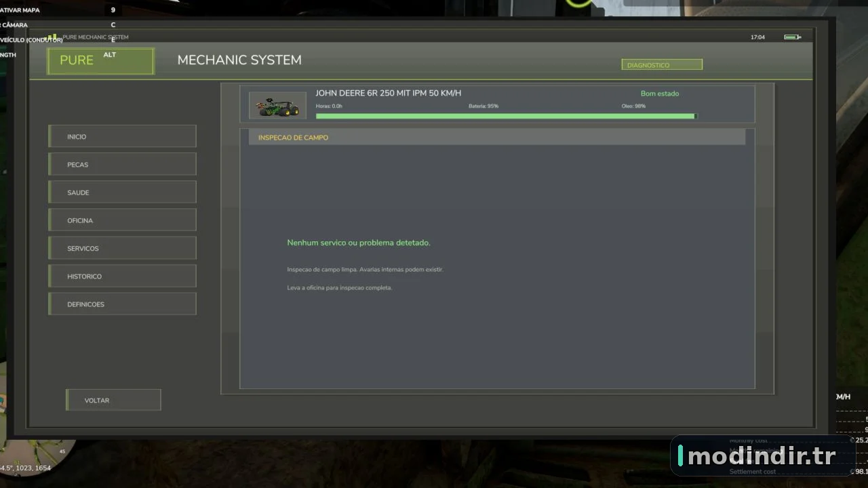Screen dimensions: 868x488
Task: Click the 'Bom estado' status text
Action: pyautogui.click(x=660, y=94)
